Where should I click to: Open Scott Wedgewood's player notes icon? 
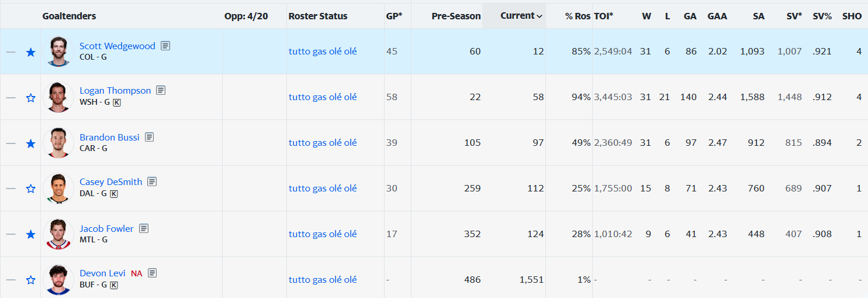coord(165,45)
